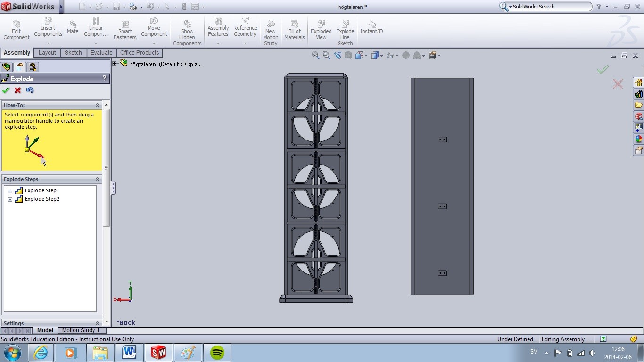The height and width of the screenshot is (362, 644).
Task: Toggle the Instant3D button
Action: (x=372, y=27)
